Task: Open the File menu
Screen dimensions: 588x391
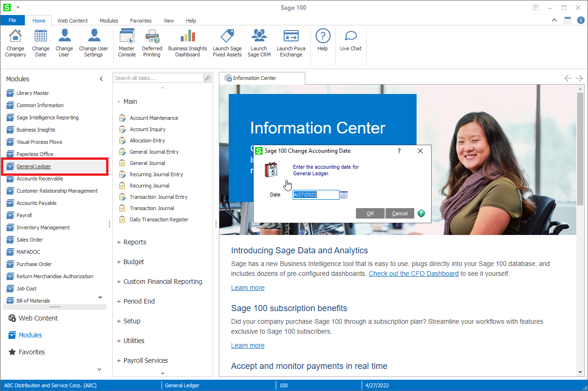Action: point(13,20)
